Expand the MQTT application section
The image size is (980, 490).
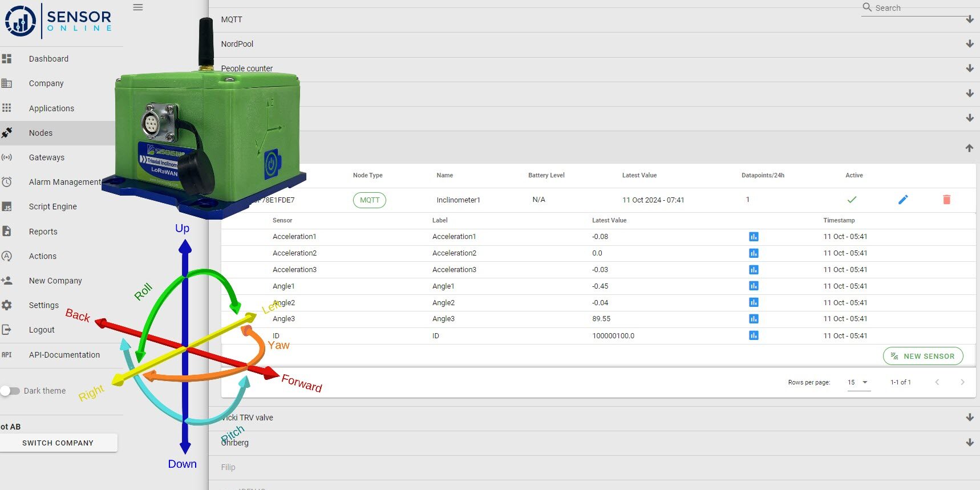(969, 19)
